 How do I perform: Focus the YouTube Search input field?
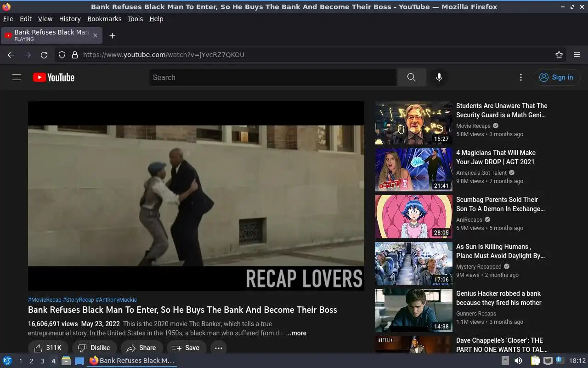click(273, 77)
